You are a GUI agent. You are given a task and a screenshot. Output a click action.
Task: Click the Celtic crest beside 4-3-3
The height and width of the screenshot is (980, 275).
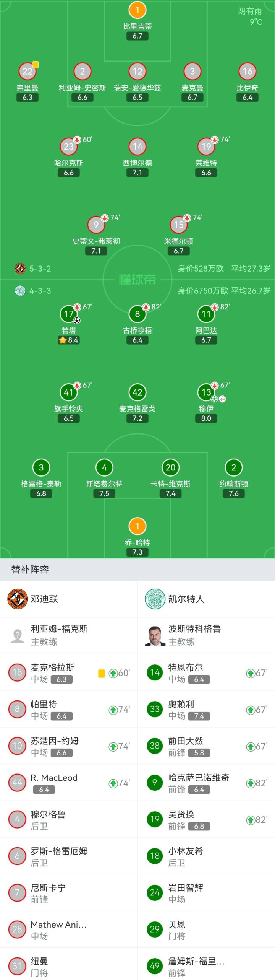20,291
